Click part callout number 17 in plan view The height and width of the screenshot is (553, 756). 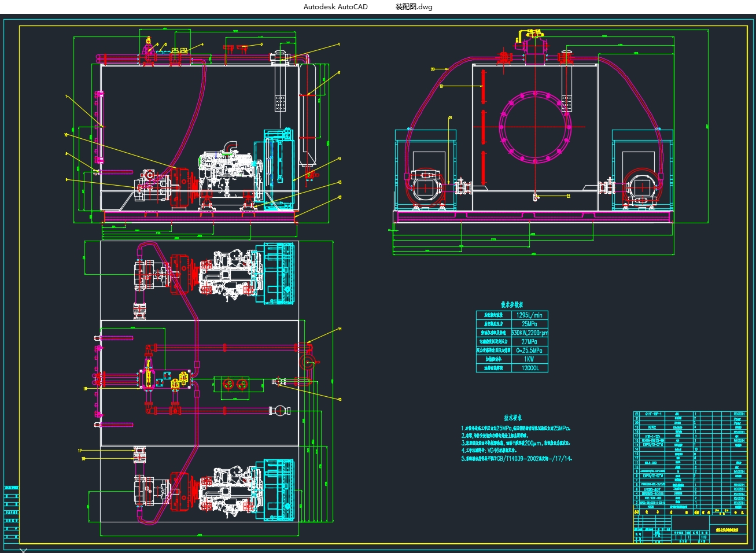coord(80,451)
